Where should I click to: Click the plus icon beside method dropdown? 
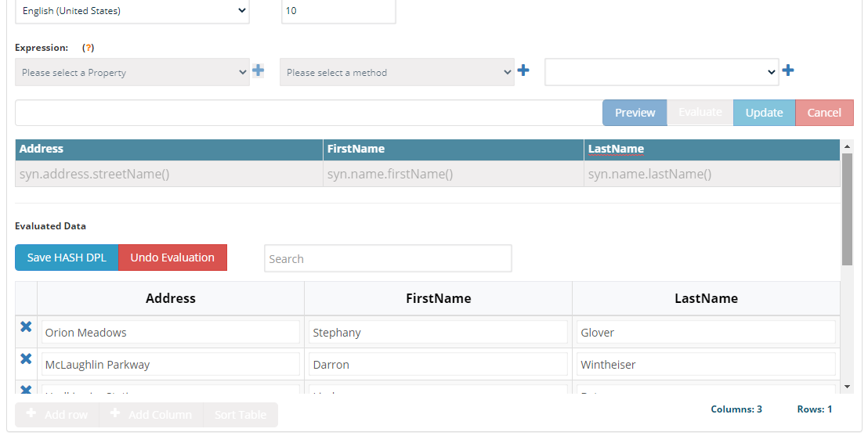pos(523,71)
